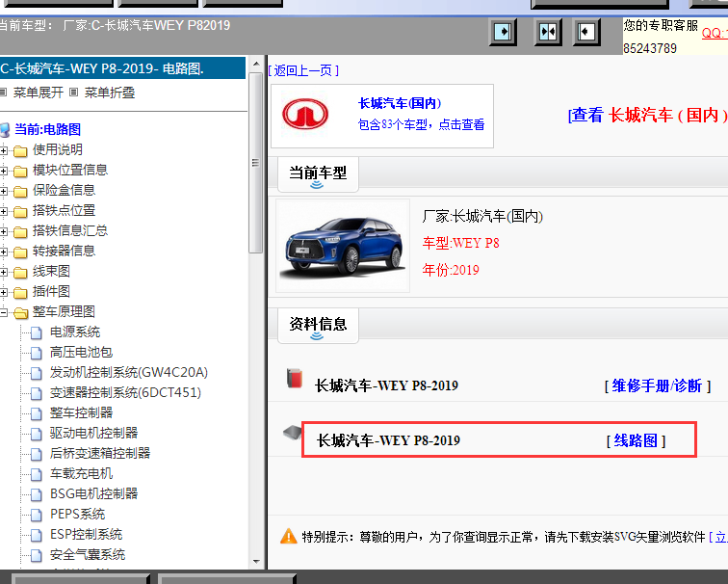Image resolution: width=728 pixels, height=584 pixels.
Task: Click the 安全气囊系统 document icon
Action: (37, 555)
